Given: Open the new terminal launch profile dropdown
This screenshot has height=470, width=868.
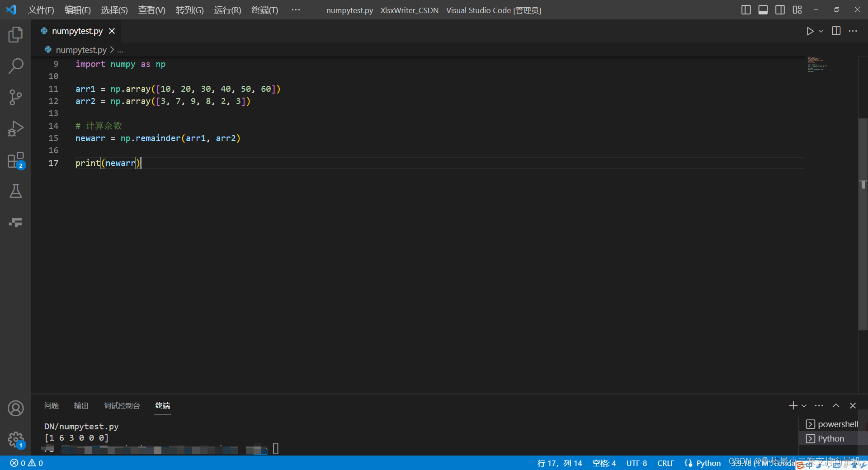Looking at the screenshot, I should tap(804, 406).
